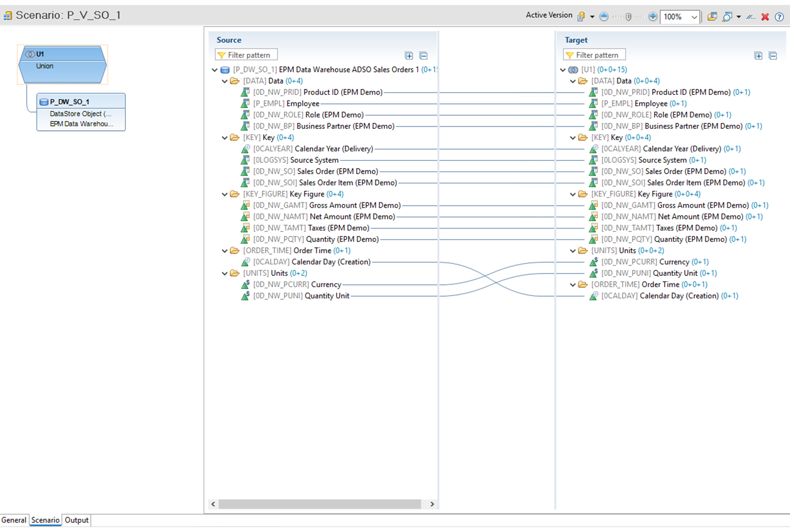Click the Source panel scroll left arrow
Image resolution: width=790 pixels, height=532 pixels.
tap(213, 504)
